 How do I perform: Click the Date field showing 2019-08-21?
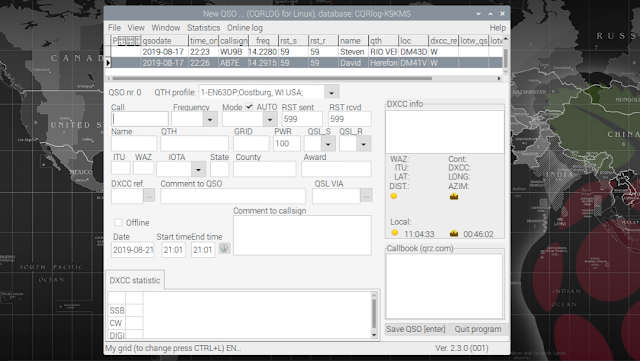133,250
